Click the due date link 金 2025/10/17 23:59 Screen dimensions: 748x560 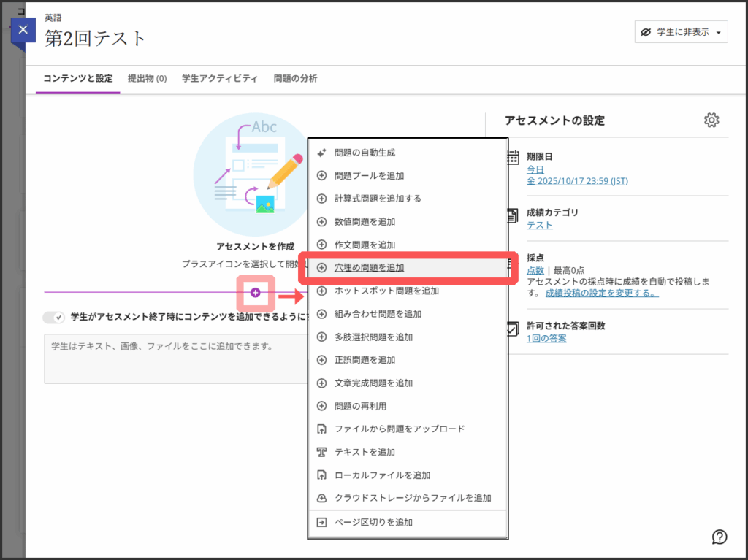[577, 181]
